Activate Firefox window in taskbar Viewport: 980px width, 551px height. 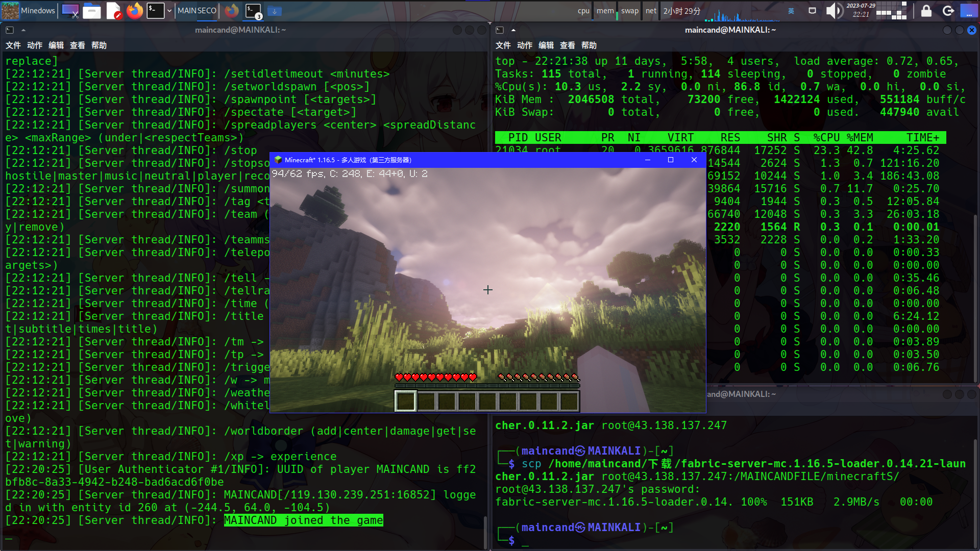232,11
